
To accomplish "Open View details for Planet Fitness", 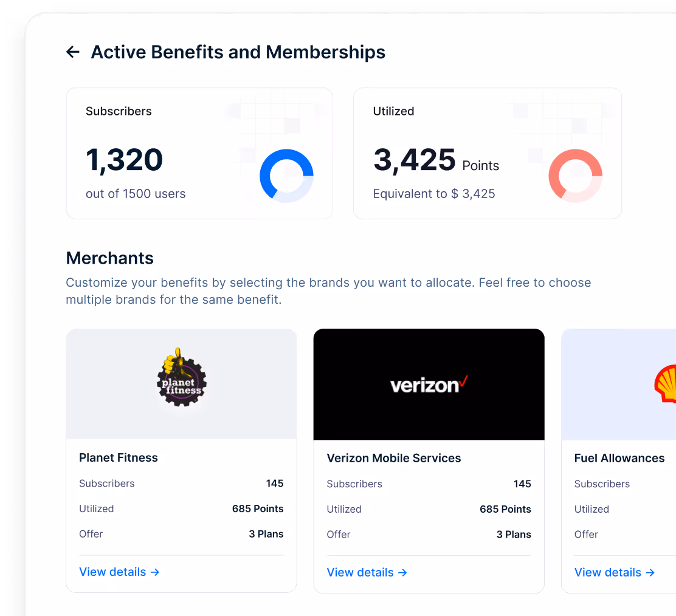I will (119, 572).
